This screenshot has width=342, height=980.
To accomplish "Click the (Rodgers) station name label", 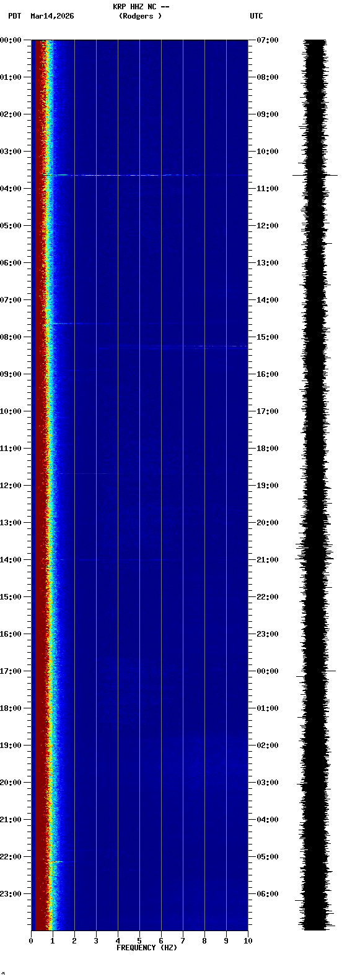I will click(141, 16).
